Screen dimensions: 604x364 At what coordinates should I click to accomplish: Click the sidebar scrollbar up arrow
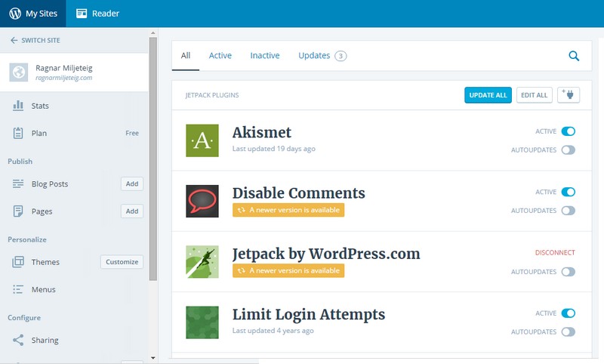click(153, 33)
